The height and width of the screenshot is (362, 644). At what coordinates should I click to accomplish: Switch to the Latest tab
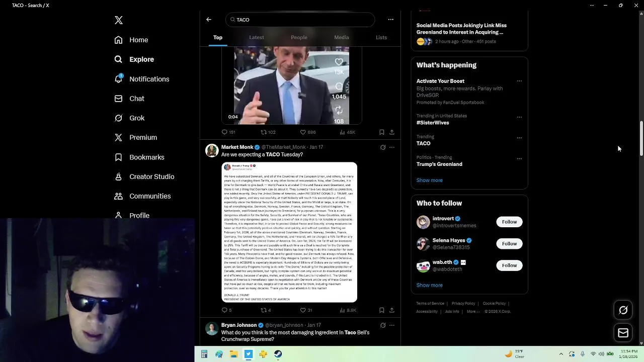257,37
